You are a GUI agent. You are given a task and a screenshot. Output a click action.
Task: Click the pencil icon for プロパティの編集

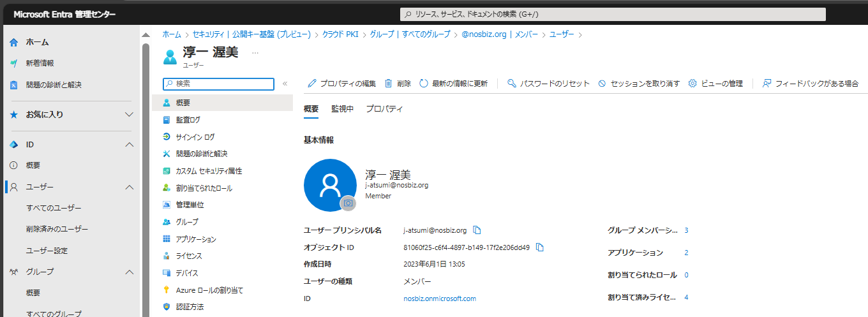tap(312, 84)
